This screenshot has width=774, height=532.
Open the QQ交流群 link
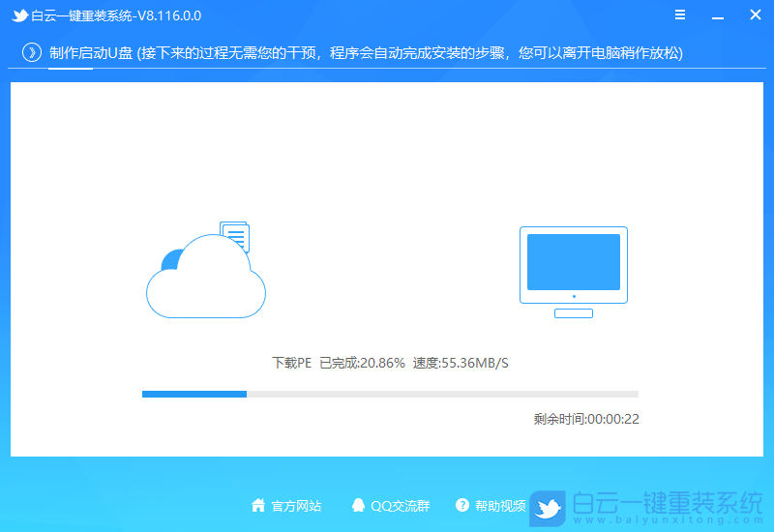pyautogui.click(x=401, y=506)
